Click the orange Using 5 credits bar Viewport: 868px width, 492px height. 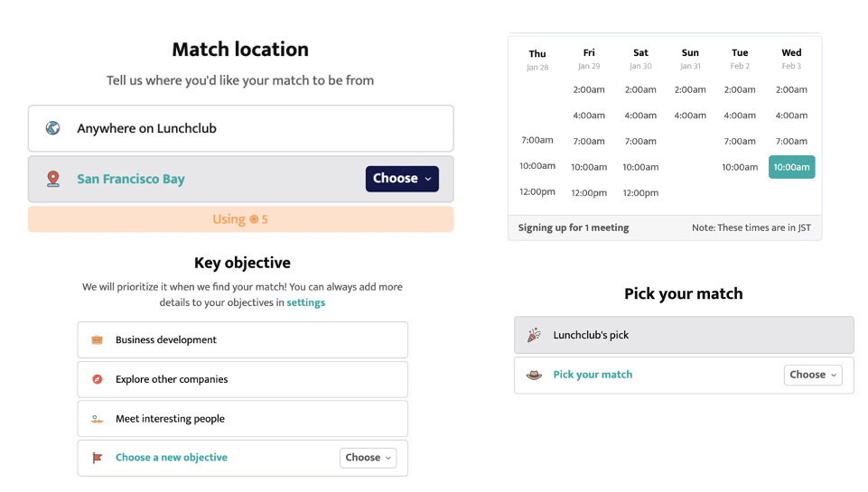point(241,219)
